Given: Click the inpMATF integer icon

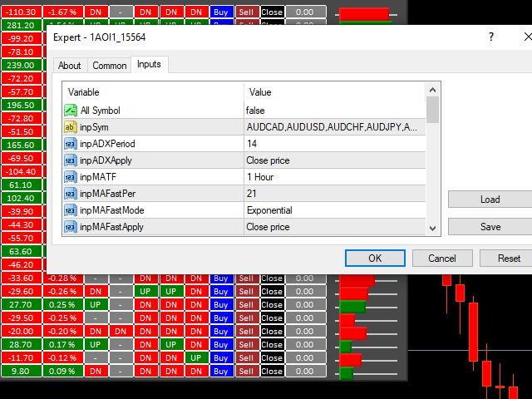Looking at the screenshot, I should click(x=70, y=177).
